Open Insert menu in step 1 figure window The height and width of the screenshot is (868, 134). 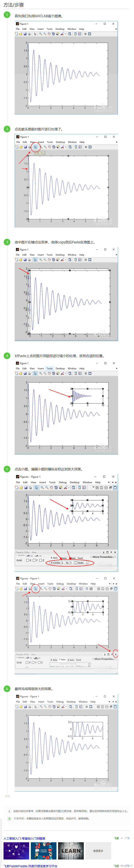coord(40,29)
